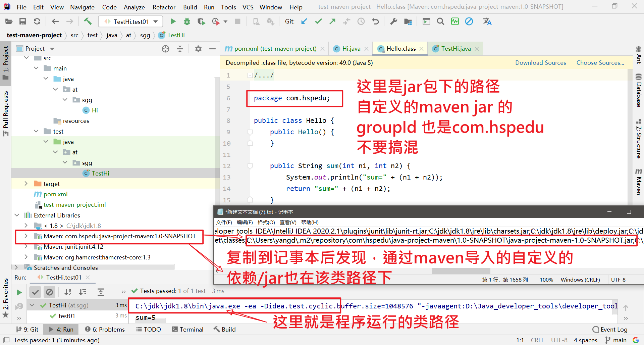
Task: Expand the target folder
Action: pos(26,184)
